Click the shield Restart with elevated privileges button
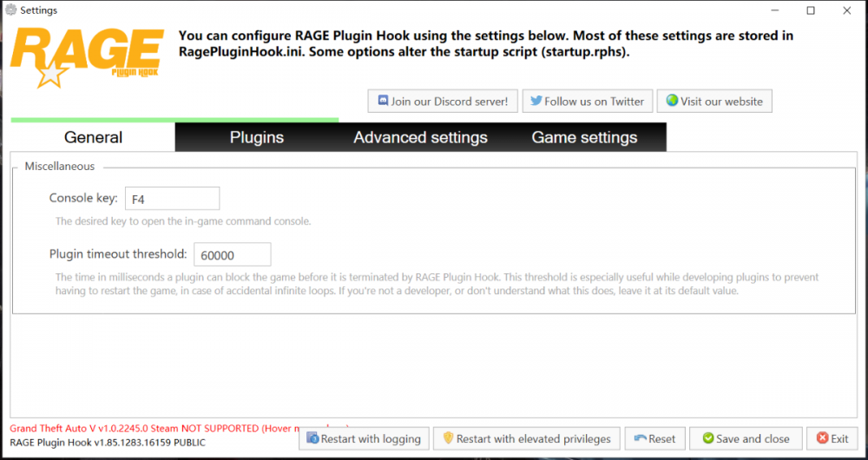This screenshot has height=460, width=868. [x=528, y=438]
